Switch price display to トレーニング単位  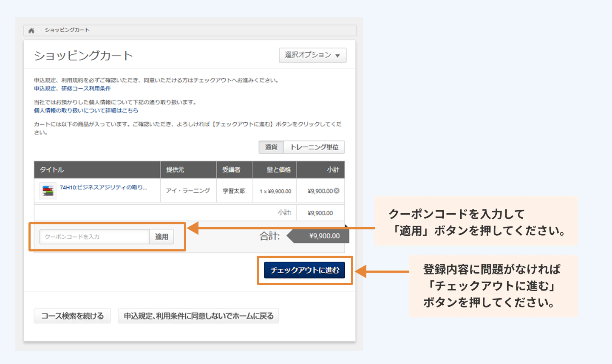click(314, 147)
